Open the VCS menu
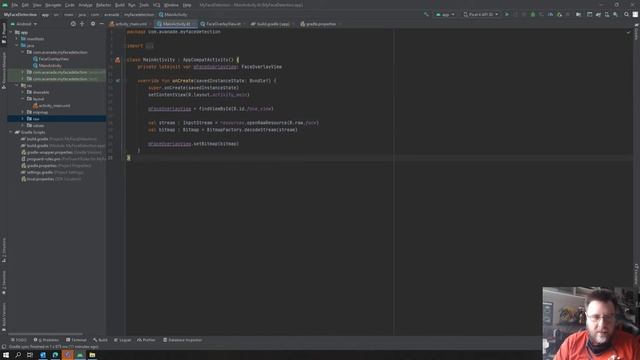 [156, 5]
